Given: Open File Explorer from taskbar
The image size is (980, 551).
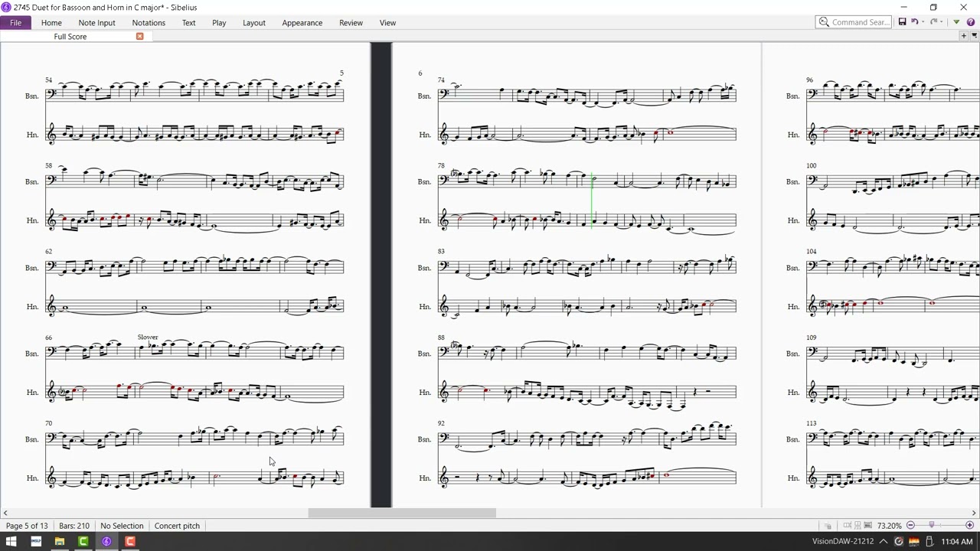Looking at the screenshot, I should 59,542.
